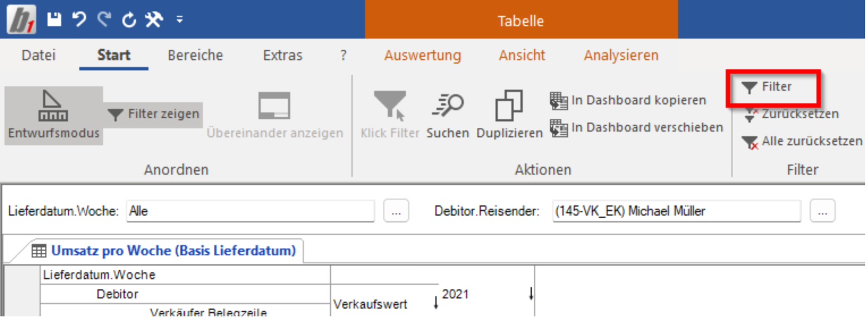
Task: Click the greyed redo arrow icon
Action: (x=104, y=19)
